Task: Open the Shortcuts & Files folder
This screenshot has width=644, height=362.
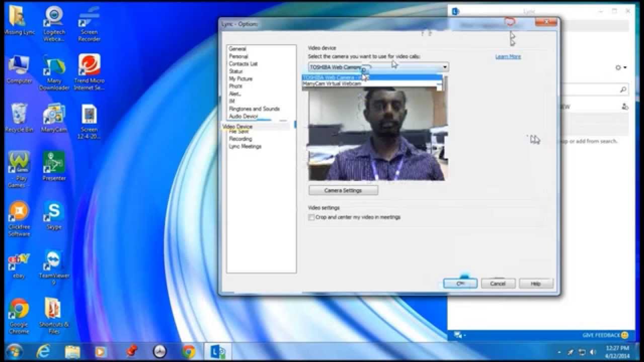Action: [x=54, y=317]
